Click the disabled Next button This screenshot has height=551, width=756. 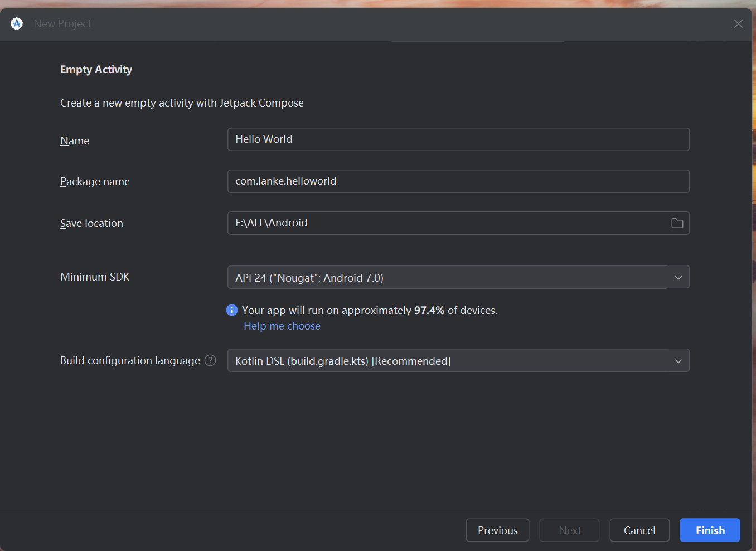569,530
